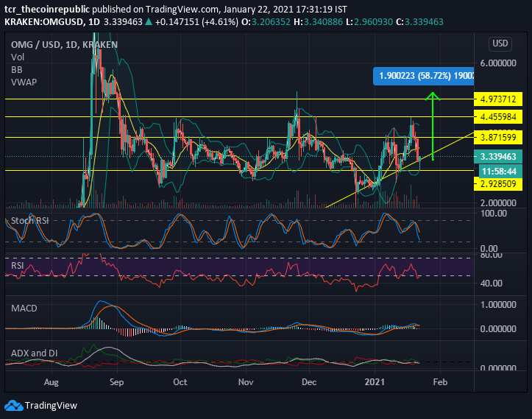Screen dimensions: 532x419
Task: Click the ADX and DI pane label
Action: click(x=35, y=353)
